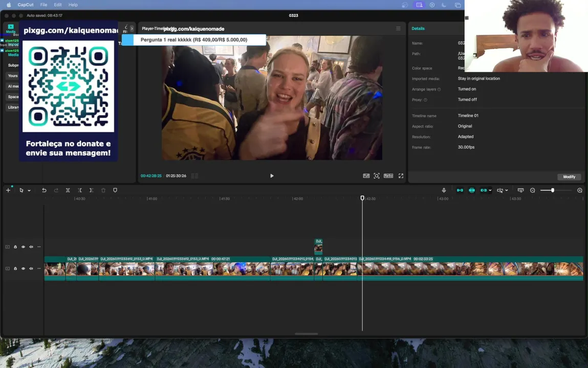Screen dimensions: 588x368
Task: Lock the main video track
Action: coord(15,268)
